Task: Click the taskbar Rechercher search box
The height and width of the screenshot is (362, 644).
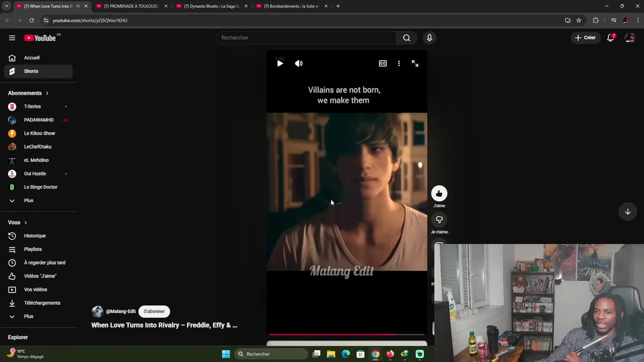Action: [272, 354]
